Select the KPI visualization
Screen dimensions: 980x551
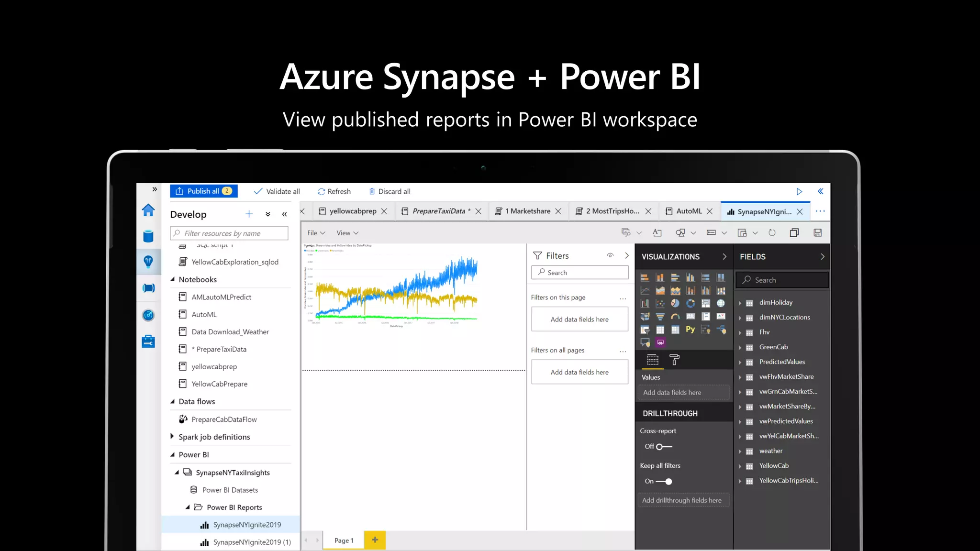(721, 316)
